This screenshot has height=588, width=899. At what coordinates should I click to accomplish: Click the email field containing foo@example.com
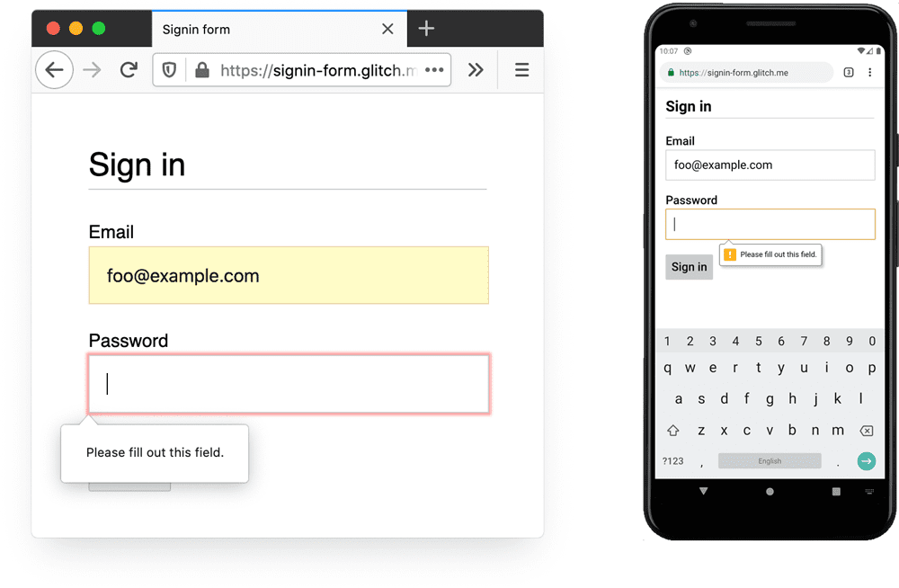tap(288, 275)
